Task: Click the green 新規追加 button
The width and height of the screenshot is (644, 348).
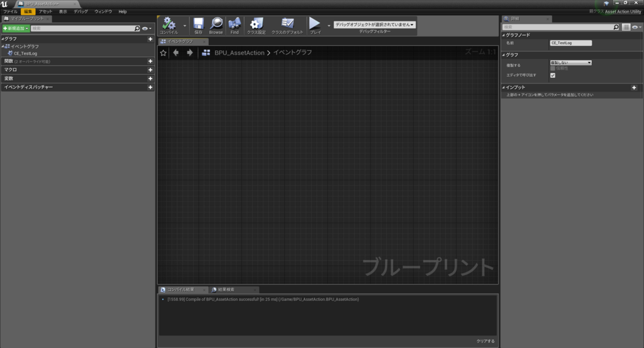Action: 16,28
